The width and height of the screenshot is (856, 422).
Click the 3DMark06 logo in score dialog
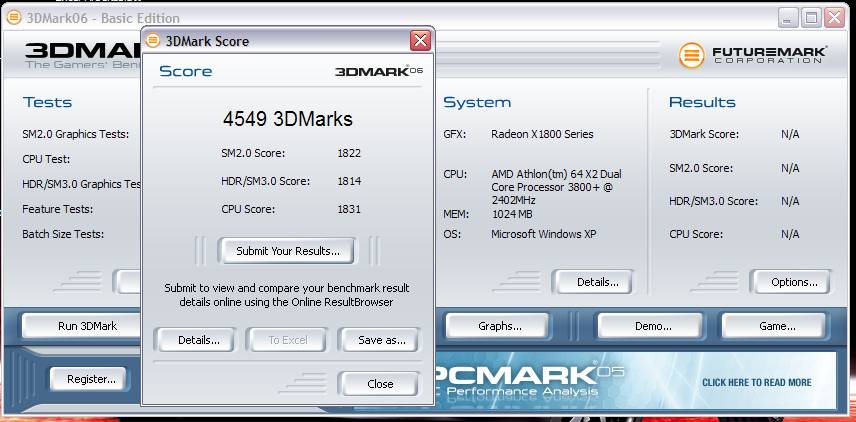tap(379, 71)
